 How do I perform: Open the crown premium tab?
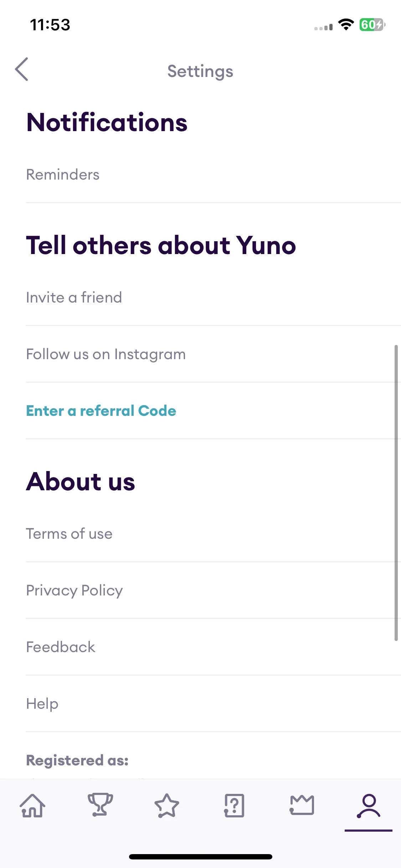[302, 805]
